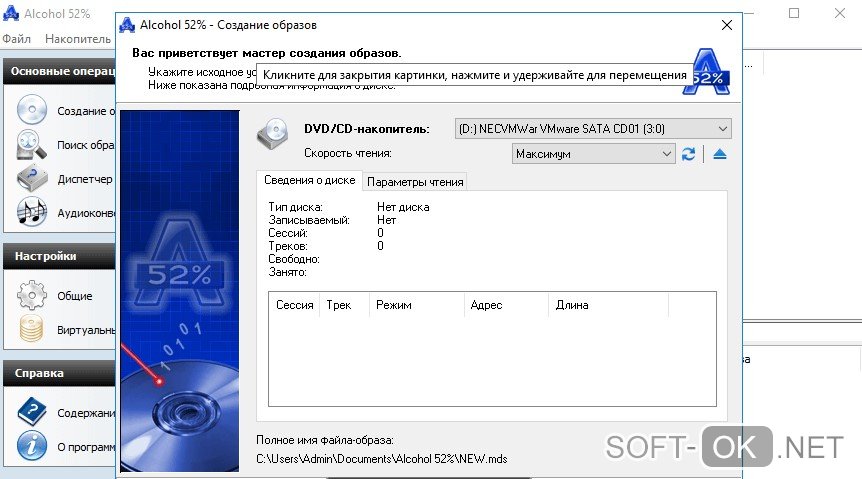The width and height of the screenshot is (862, 479).
Task: Click the О программе link
Action: pyautogui.click(x=86, y=447)
